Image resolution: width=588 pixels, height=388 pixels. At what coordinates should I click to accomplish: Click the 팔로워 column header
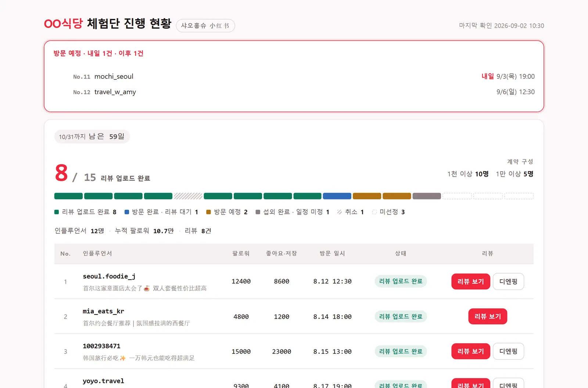[241, 254]
